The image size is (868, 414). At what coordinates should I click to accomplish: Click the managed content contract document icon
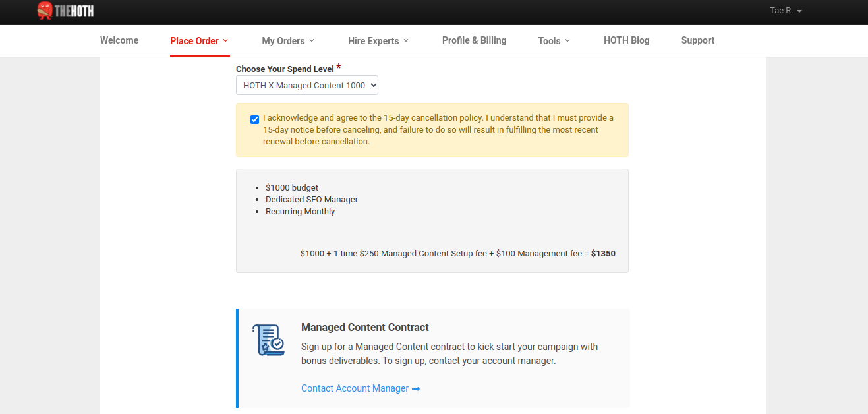click(268, 340)
